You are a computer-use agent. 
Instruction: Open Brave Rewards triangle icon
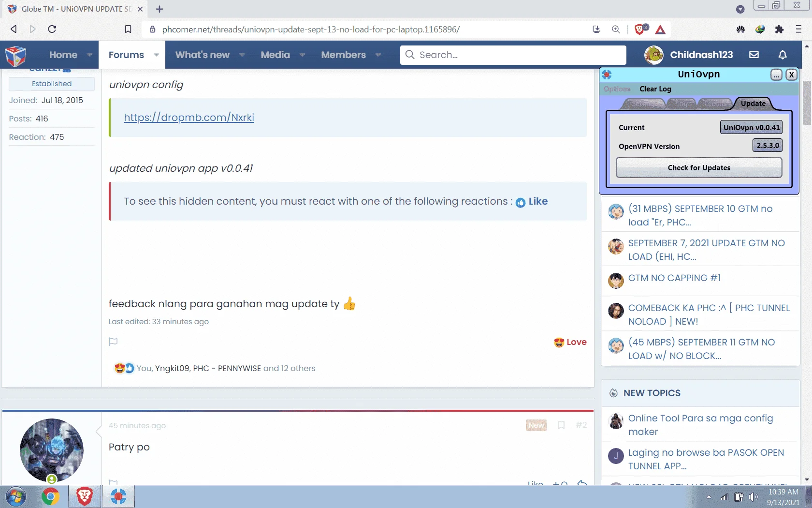coord(660,30)
